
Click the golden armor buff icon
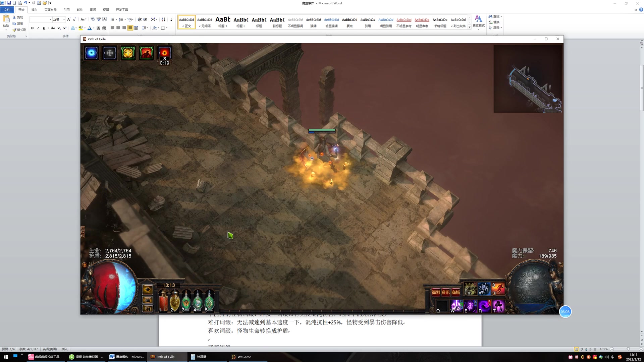[128, 53]
